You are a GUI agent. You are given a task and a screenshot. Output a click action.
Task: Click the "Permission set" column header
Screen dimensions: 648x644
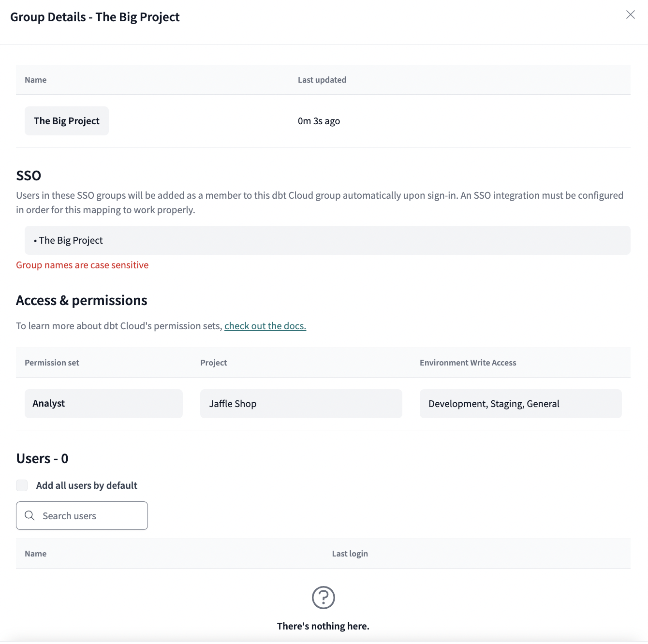pyautogui.click(x=52, y=363)
